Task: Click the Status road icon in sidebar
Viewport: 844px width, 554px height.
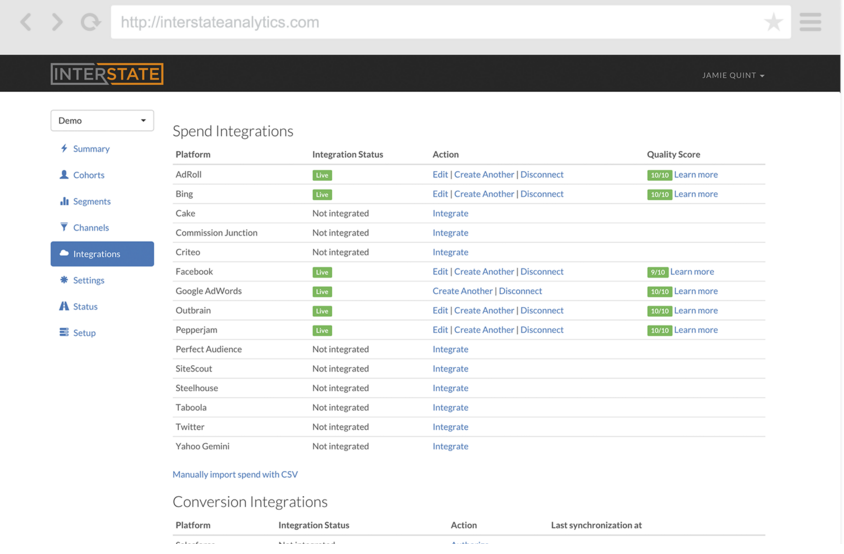Action: pyautogui.click(x=64, y=307)
